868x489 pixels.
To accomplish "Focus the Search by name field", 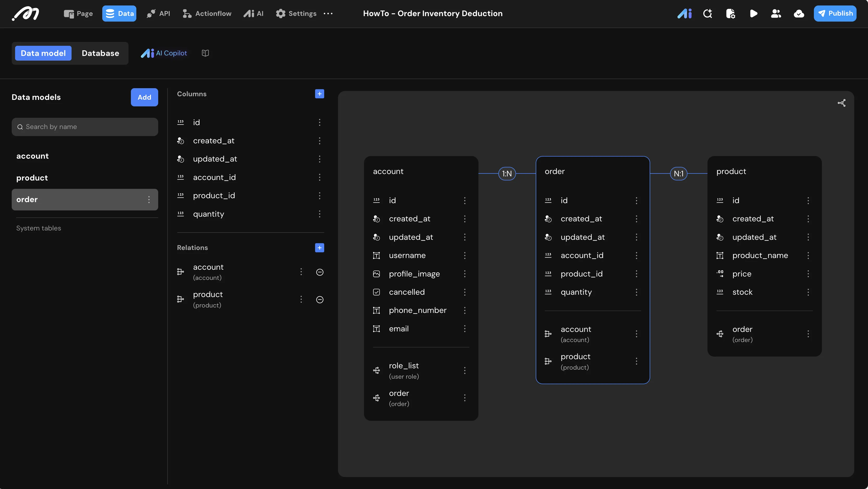I will coord(85,127).
